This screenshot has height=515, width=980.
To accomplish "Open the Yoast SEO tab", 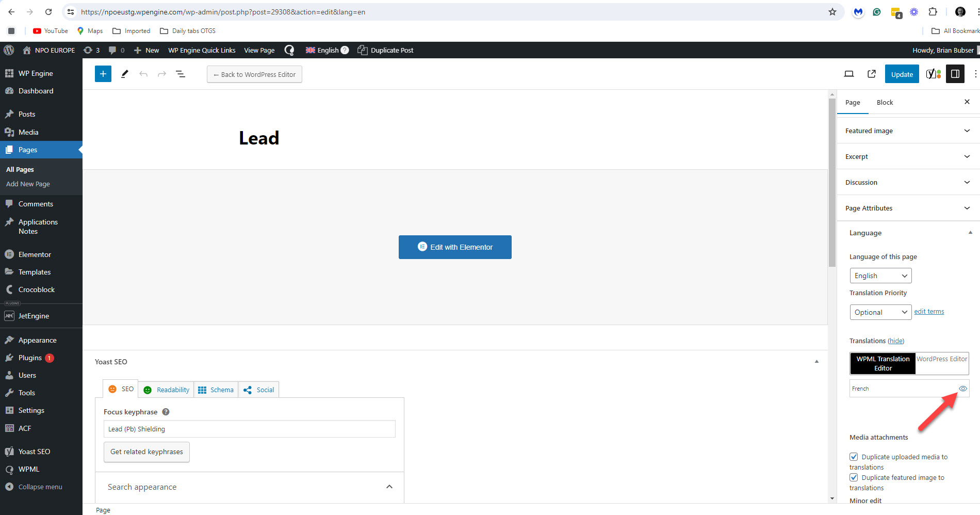I will pyautogui.click(x=121, y=389).
